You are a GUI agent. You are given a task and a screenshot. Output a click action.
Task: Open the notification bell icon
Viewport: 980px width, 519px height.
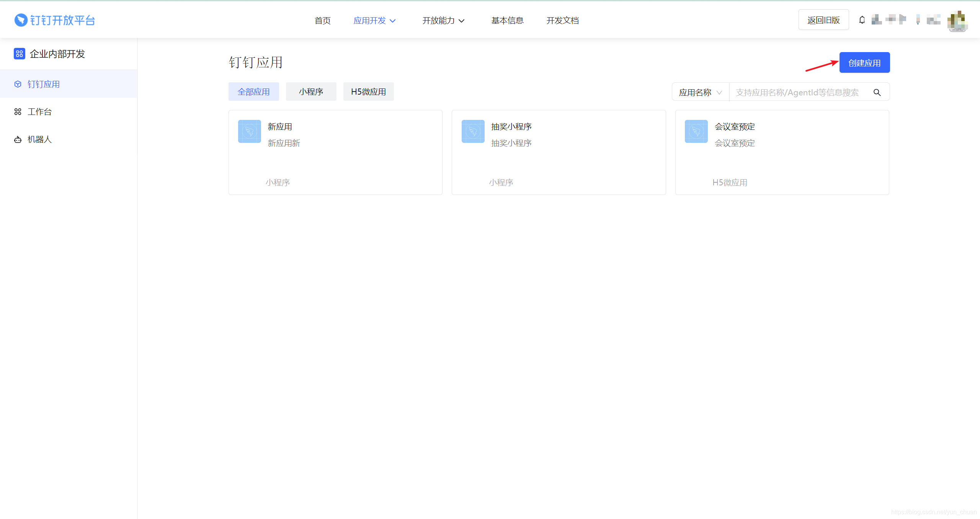862,20
